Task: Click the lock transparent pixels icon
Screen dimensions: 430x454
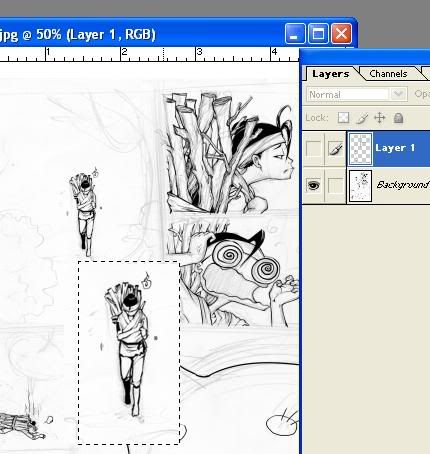Action: pyautogui.click(x=343, y=118)
